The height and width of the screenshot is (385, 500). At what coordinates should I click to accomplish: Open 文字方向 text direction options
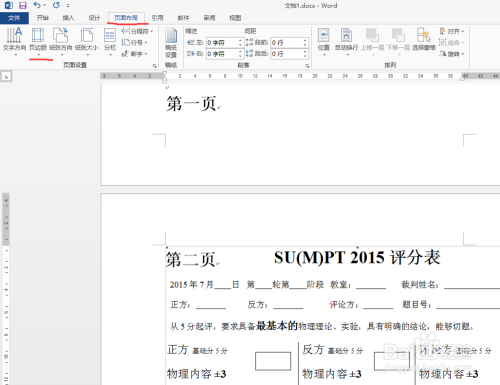14,41
